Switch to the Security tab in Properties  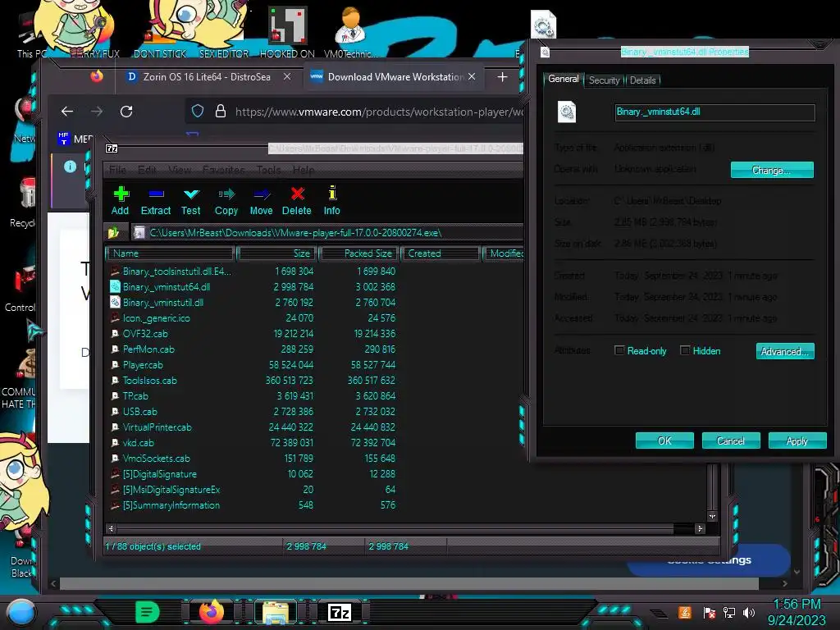[604, 80]
